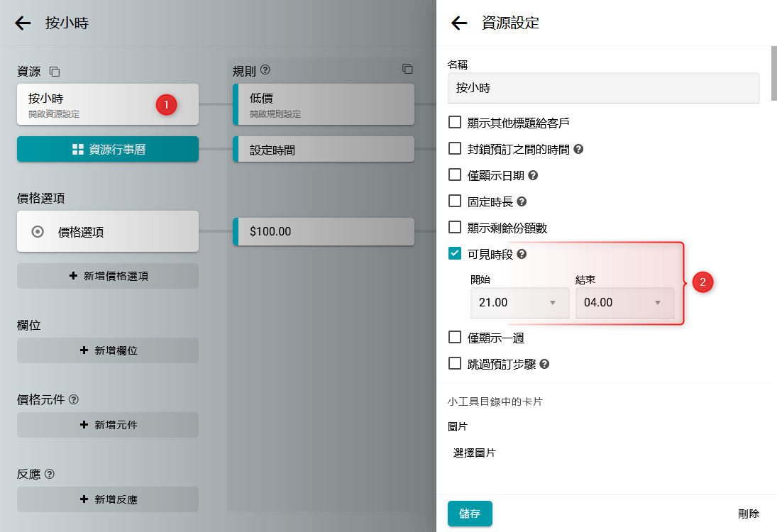Click copy icon in 規則 column header
The image size is (777, 532).
point(407,69)
